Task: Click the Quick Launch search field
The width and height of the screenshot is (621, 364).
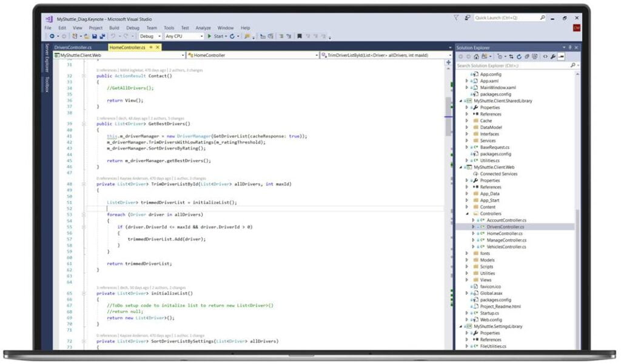Action: click(507, 18)
